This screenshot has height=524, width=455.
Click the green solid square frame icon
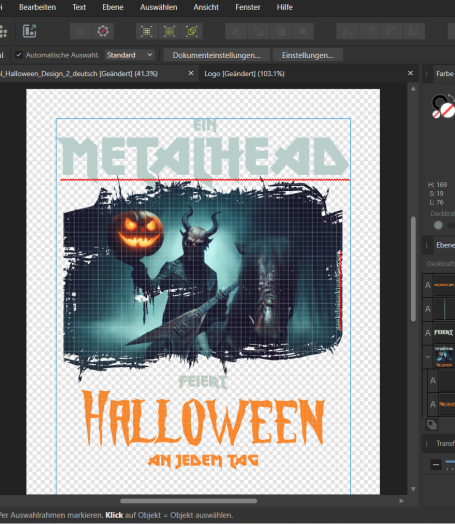(x=169, y=31)
